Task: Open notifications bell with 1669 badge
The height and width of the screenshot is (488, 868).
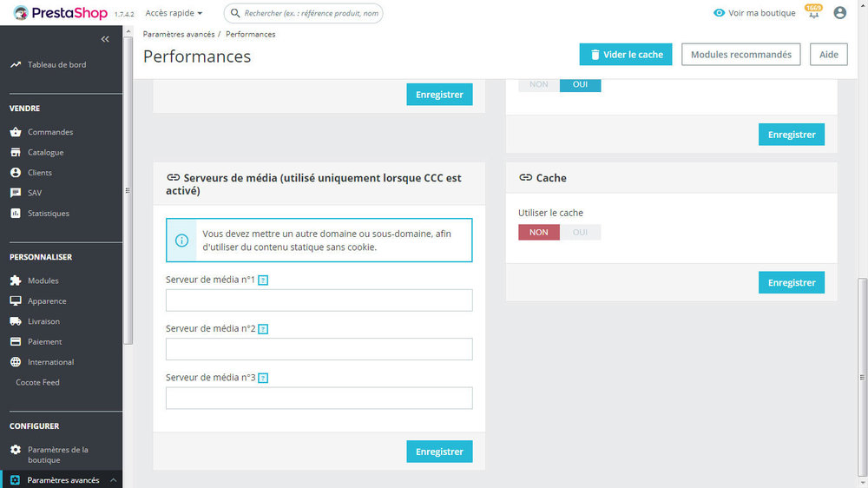Action: coord(813,12)
